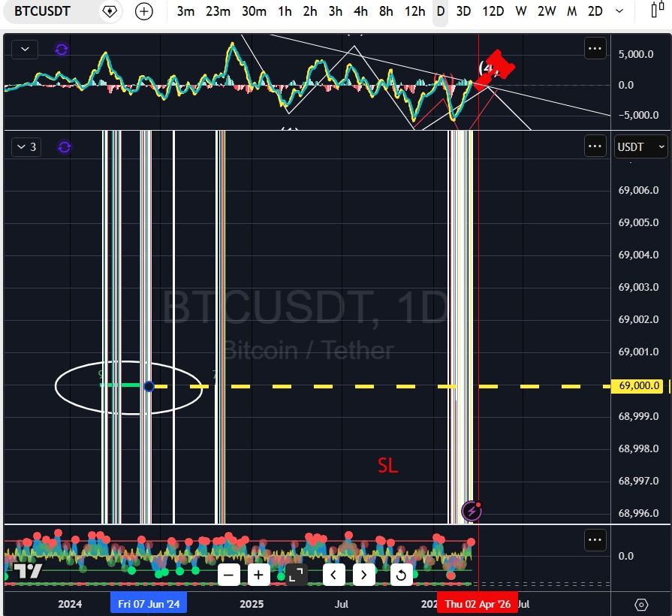Viewport: 672px width, 616px height.
Task: Open the BTCUSDT symbol search
Action: [x=43, y=11]
